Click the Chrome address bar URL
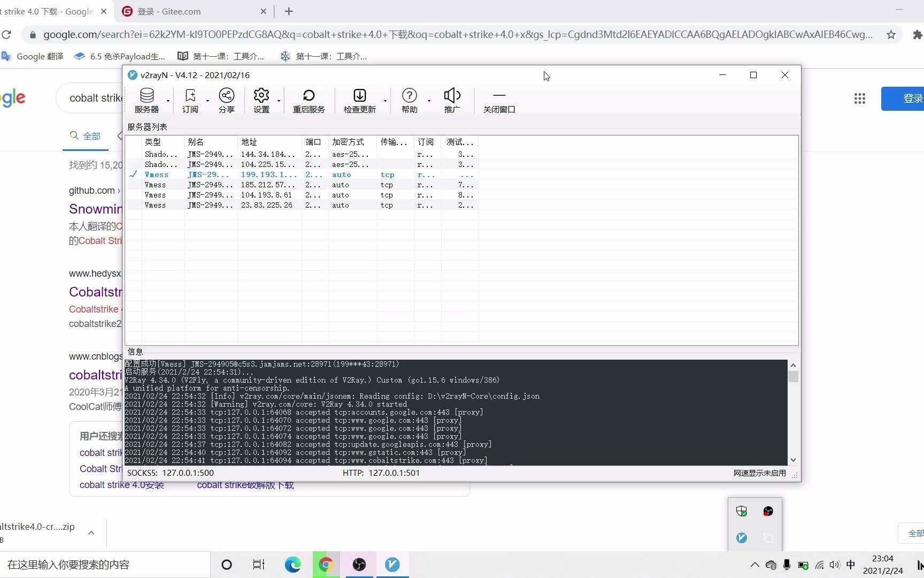The height and width of the screenshot is (578, 924). point(458,35)
